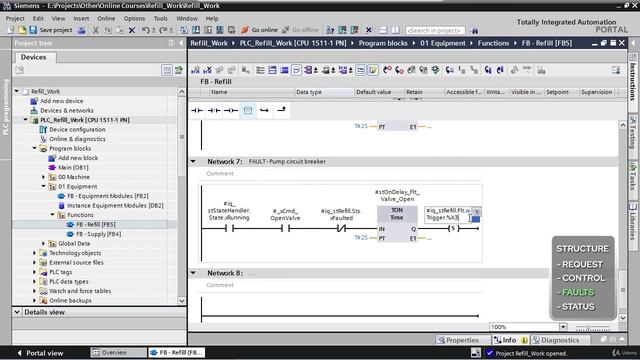Expand the PLC tags node
Screen dimensions: 640x360
[35, 272]
